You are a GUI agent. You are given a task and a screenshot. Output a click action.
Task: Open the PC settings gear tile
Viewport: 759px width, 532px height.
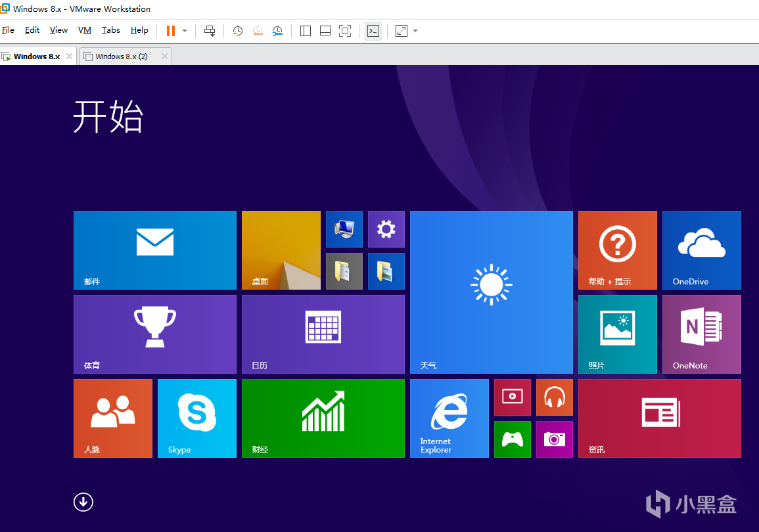(386, 229)
